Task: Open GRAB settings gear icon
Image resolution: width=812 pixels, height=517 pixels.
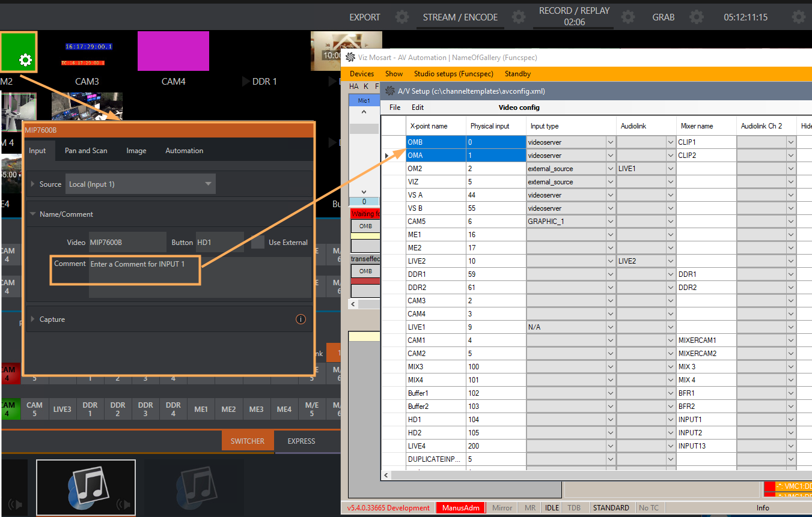Action: 696,17
